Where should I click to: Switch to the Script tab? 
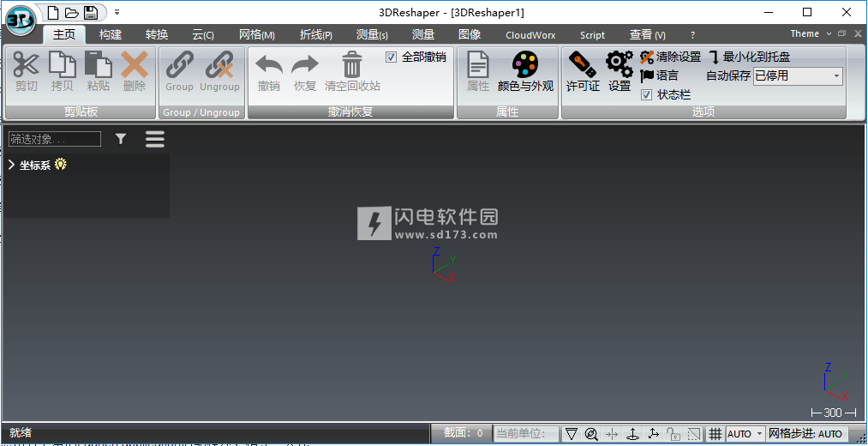592,35
